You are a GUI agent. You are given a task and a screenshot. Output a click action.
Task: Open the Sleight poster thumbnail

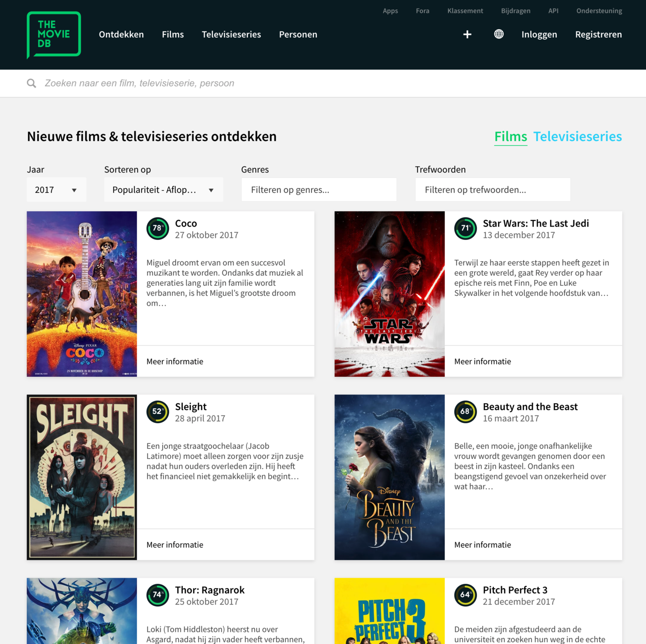coord(82,477)
